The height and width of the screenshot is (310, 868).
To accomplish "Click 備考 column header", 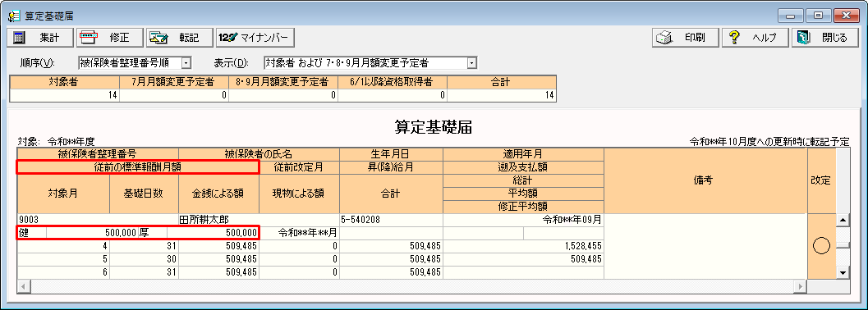I will pyautogui.click(x=705, y=180).
